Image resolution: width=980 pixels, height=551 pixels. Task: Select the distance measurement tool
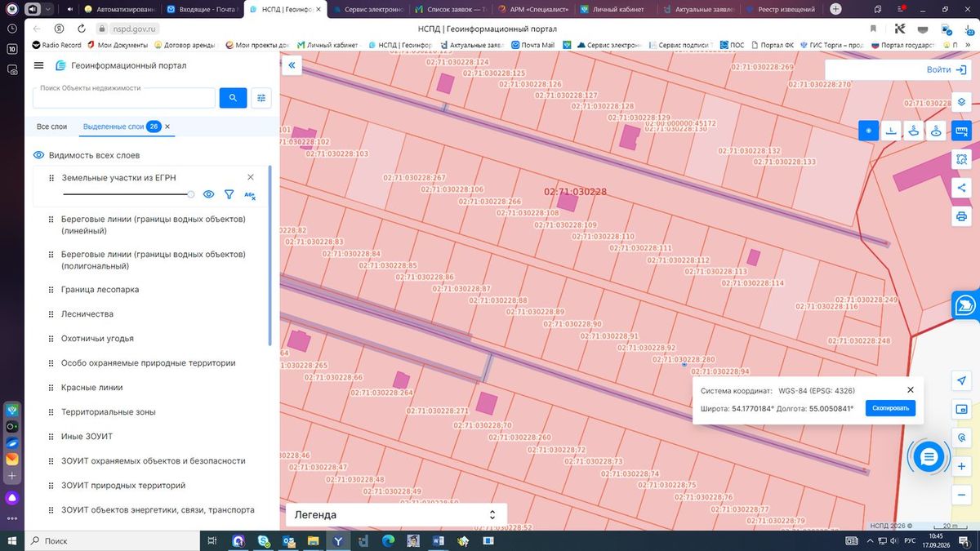tap(892, 131)
